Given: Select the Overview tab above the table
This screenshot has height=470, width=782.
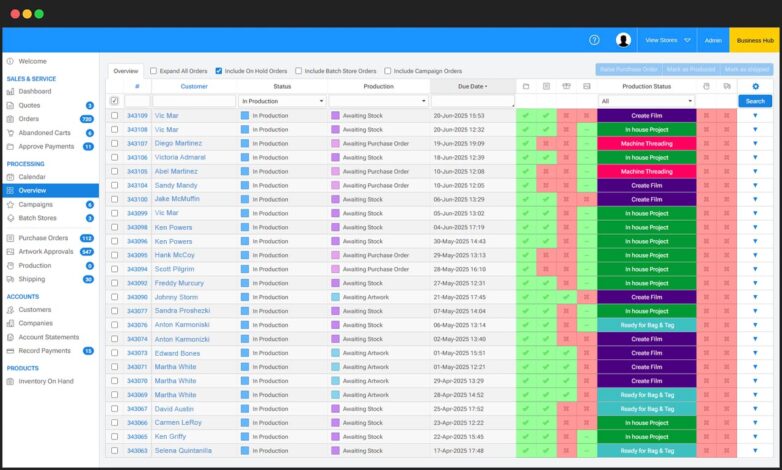Looking at the screenshot, I should (x=125, y=71).
